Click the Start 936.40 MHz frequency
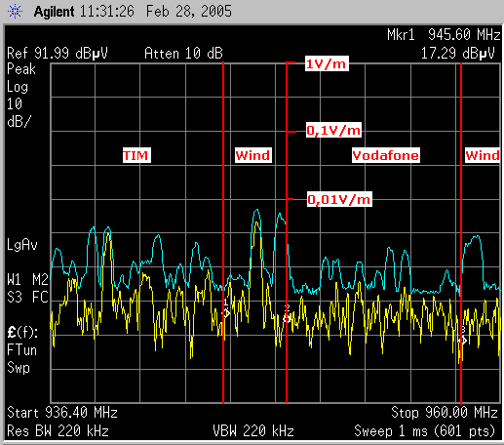504x445 pixels. [62, 413]
